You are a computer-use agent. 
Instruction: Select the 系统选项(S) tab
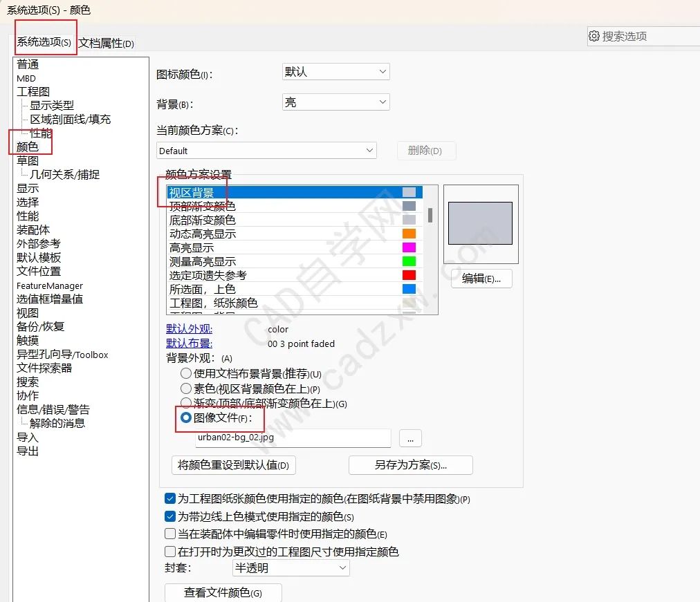click(x=44, y=41)
